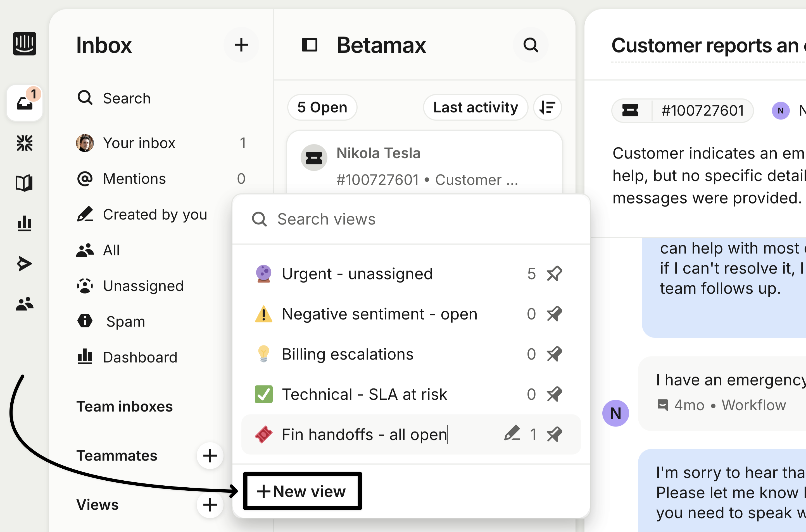Click the "team follows up." Fin reply bubble
The height and width of the screenshot is (532, 806).
point(724,288)
